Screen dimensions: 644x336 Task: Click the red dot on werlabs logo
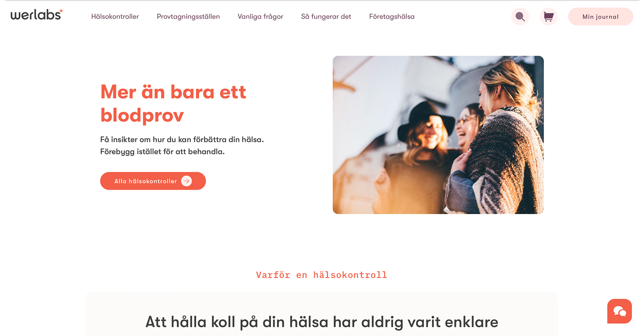point(61,11)
